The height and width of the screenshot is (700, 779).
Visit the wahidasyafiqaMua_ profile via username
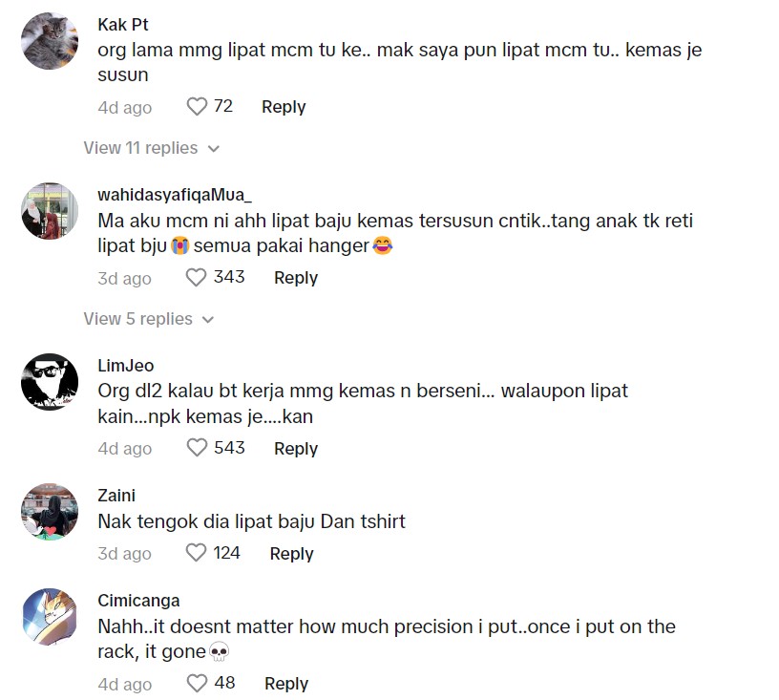(x=175, y=195)
